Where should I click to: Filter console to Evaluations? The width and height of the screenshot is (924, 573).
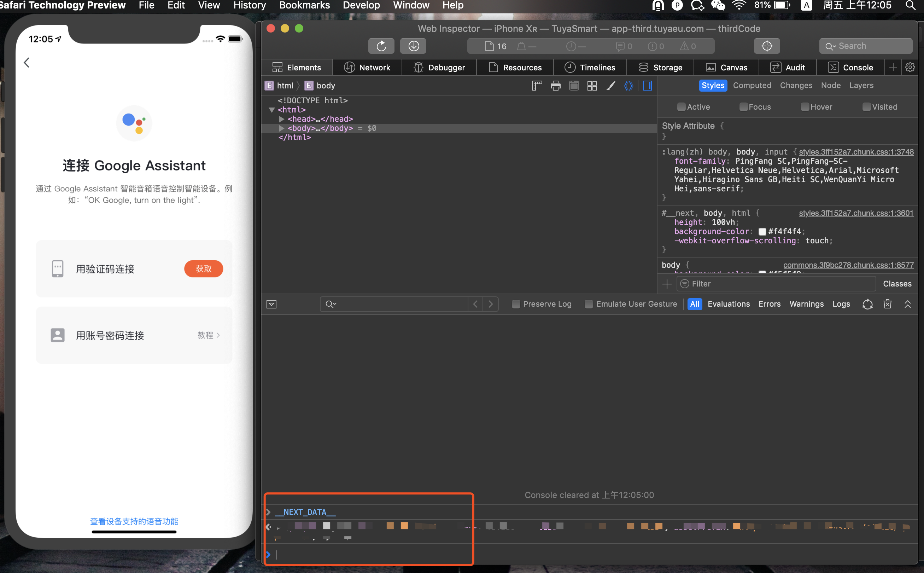point(729,304)
